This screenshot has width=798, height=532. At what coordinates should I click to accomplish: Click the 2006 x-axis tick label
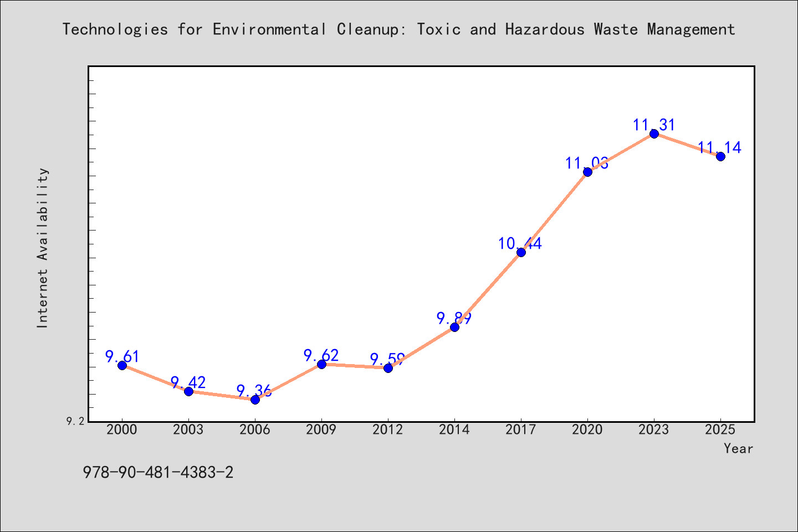pos(255,430)
